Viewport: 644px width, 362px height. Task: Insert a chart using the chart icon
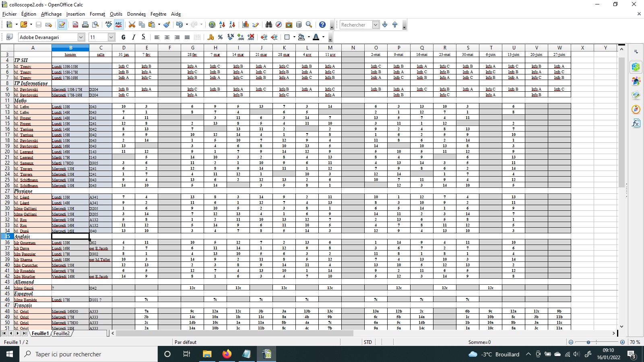pos(246,25)
